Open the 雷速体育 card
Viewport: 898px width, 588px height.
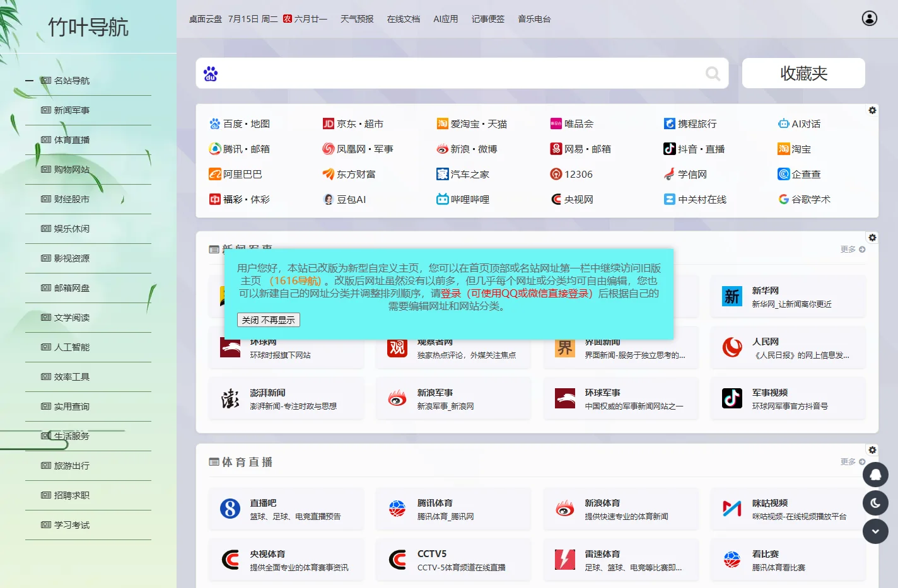[x=621, y=560]
